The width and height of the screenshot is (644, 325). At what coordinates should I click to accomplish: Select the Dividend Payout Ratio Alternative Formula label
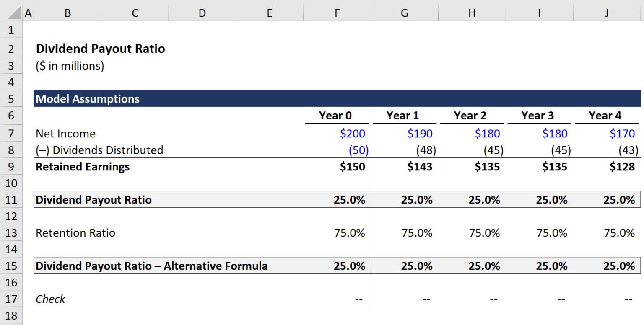[151, 266]
